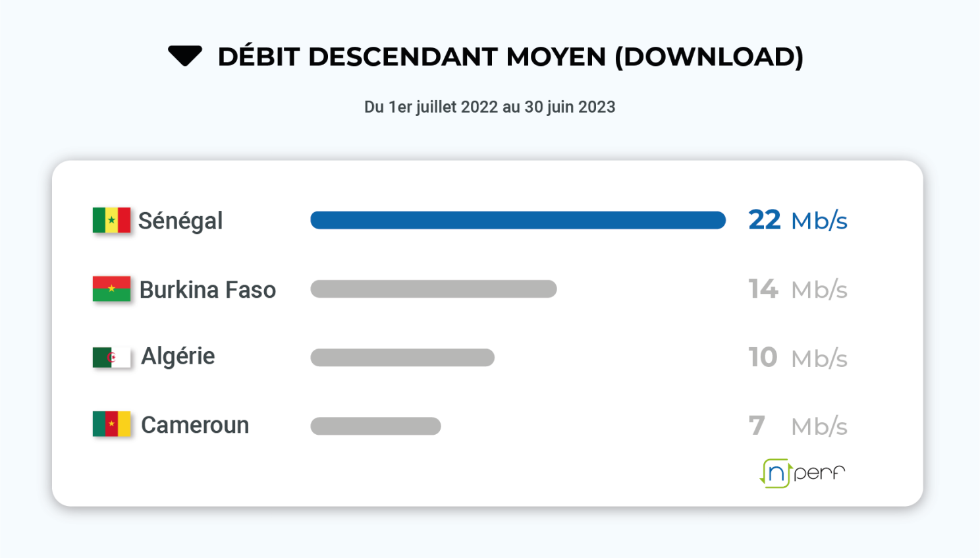Select the blue Sénégal download bar
Image resolution: width=980 pixels, height=558 pixels.
(518, 221)
